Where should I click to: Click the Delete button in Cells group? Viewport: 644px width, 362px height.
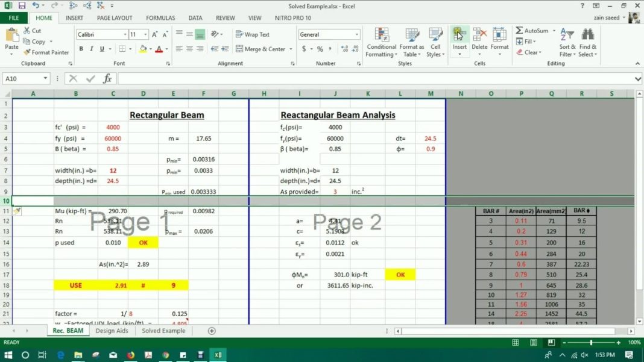(479, 40)
